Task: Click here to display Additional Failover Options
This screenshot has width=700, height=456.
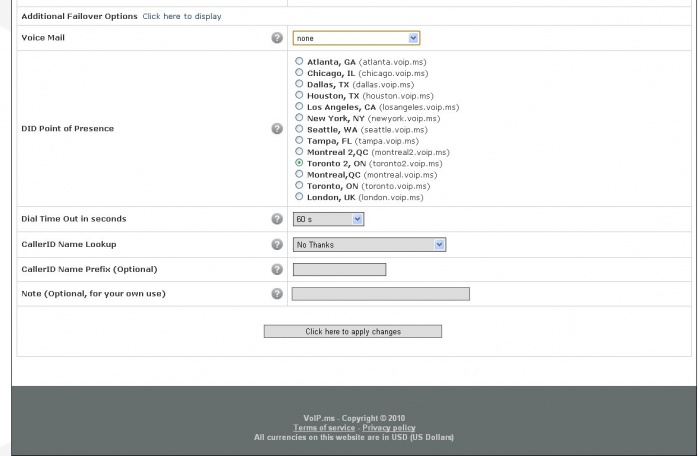Action: 182,17
